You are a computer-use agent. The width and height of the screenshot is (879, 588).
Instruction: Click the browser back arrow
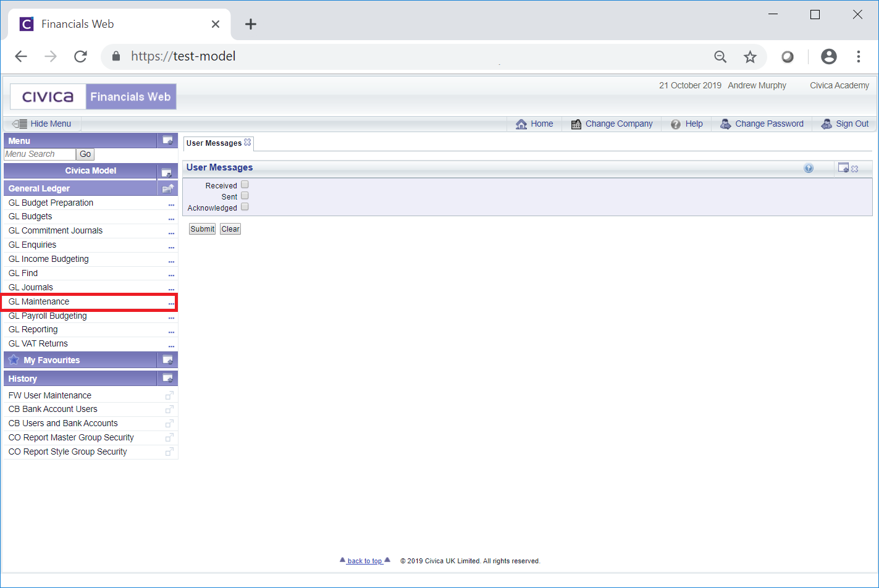pos(21,56)
